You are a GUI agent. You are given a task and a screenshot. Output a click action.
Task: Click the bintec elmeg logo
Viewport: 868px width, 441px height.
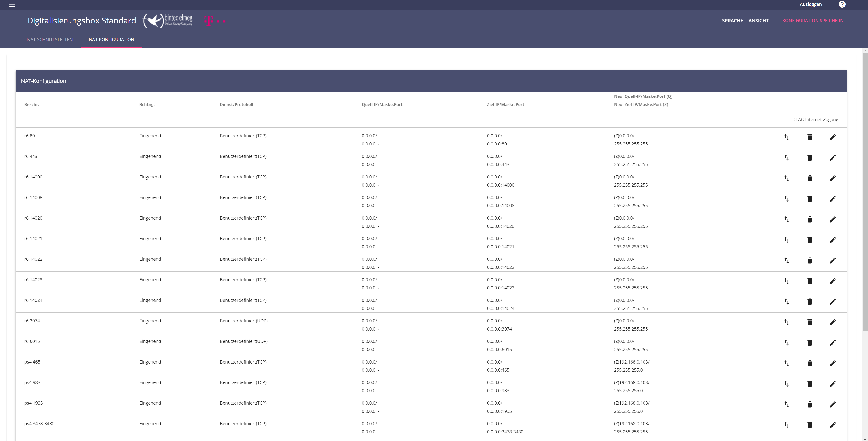tap(168, 21)
